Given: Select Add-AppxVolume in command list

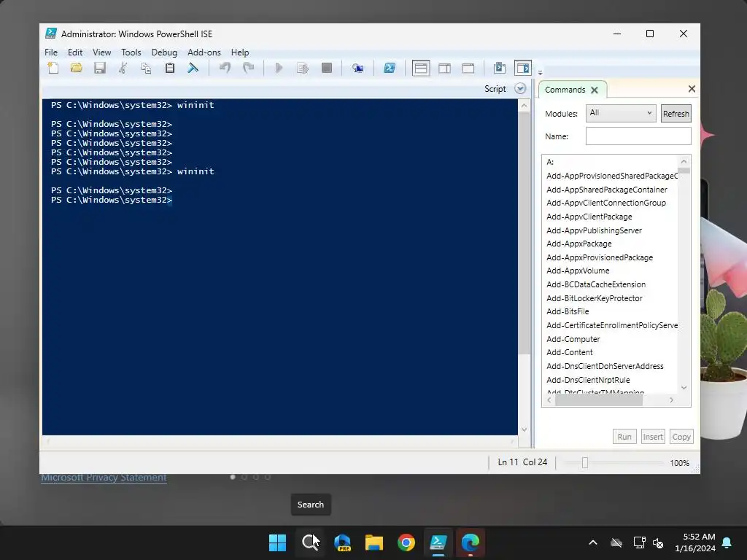Looking at the screenshot, I should 578,271.
